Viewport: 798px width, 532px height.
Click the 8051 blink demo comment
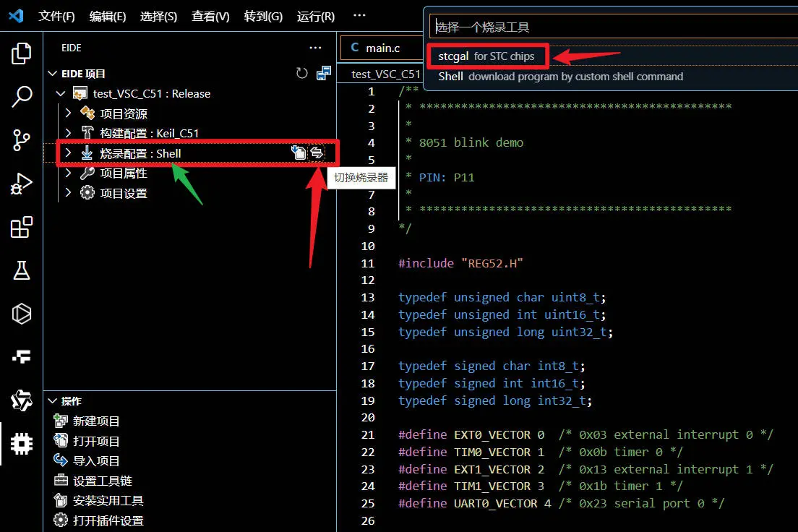pos(471,142)
